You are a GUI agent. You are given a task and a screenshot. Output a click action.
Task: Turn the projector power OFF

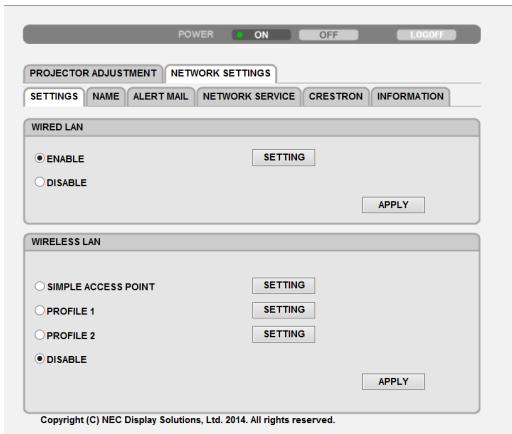pyautogui.click(x=329, y=35)
